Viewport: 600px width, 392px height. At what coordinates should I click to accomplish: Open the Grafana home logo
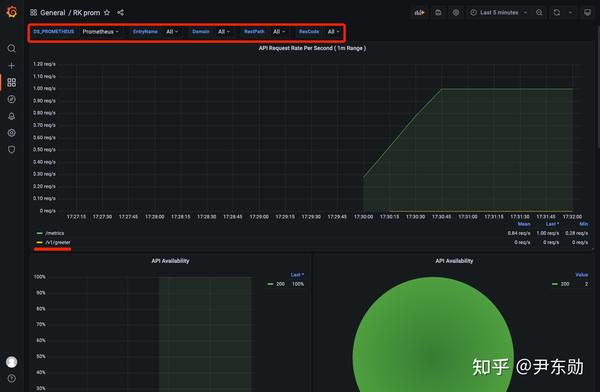tap(12, 12)
